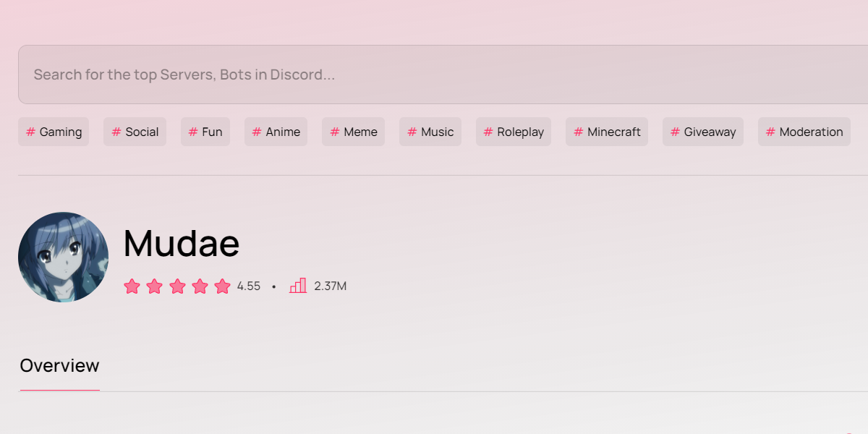Screen dimensions: 868x434
Task: Select the middle star of the rating
Action: (177, 286)
